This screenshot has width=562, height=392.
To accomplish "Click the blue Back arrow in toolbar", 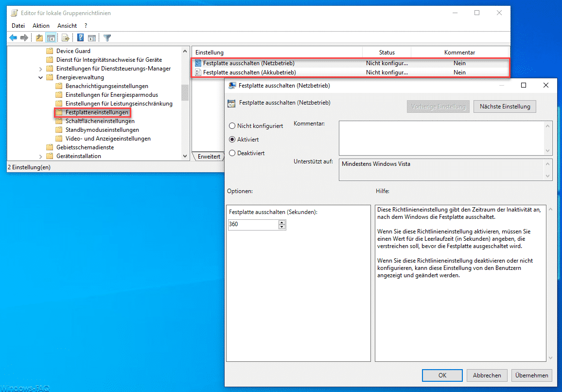I will [x=13, y=37].
